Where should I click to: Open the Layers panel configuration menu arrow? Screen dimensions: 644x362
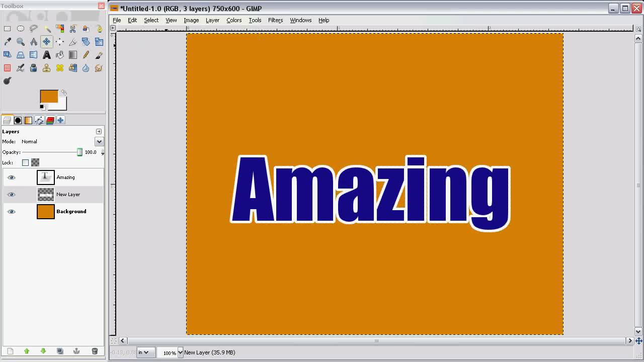click(99, 132)
